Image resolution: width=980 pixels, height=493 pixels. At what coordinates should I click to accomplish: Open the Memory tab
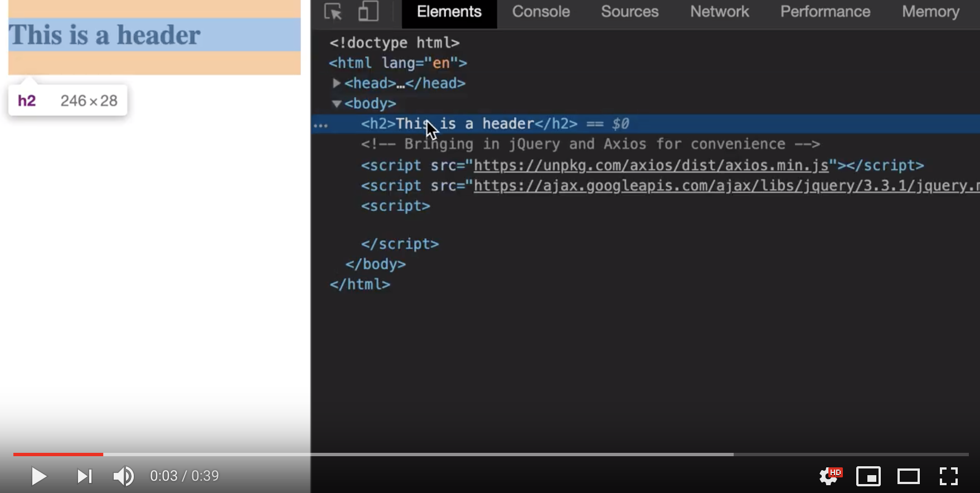(x=931, y=12)
